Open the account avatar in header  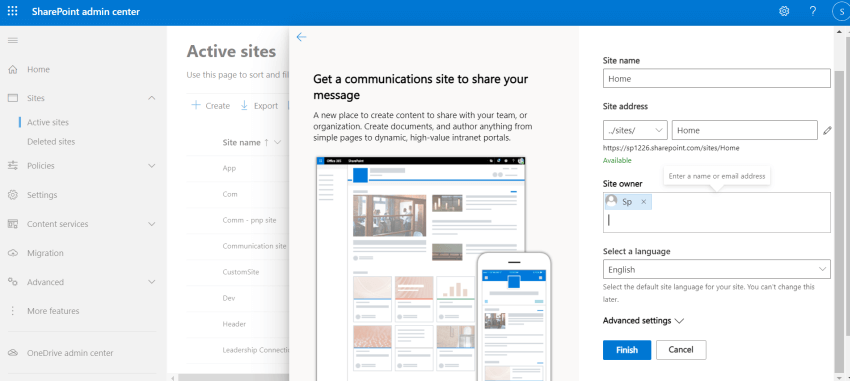click(x=841, y=12)
